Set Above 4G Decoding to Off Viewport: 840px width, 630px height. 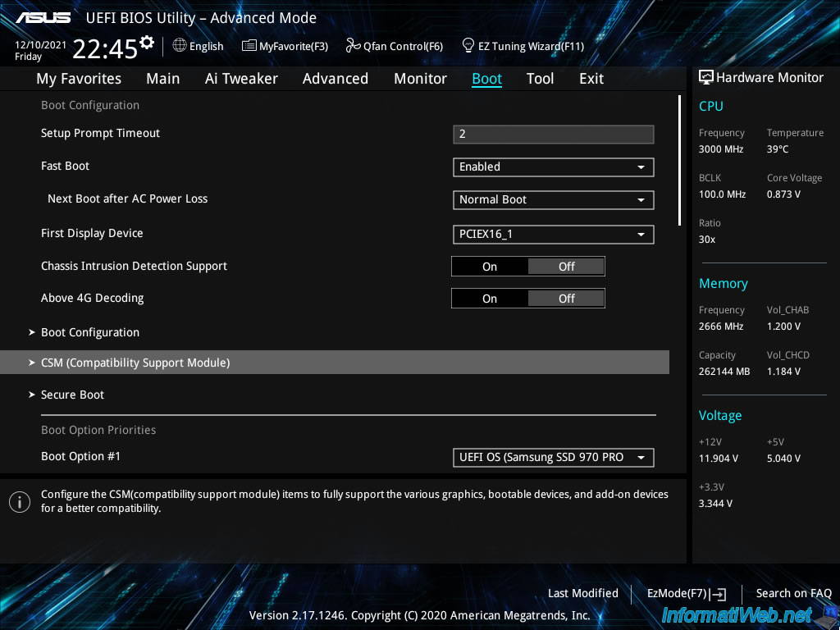click(566, 299)
